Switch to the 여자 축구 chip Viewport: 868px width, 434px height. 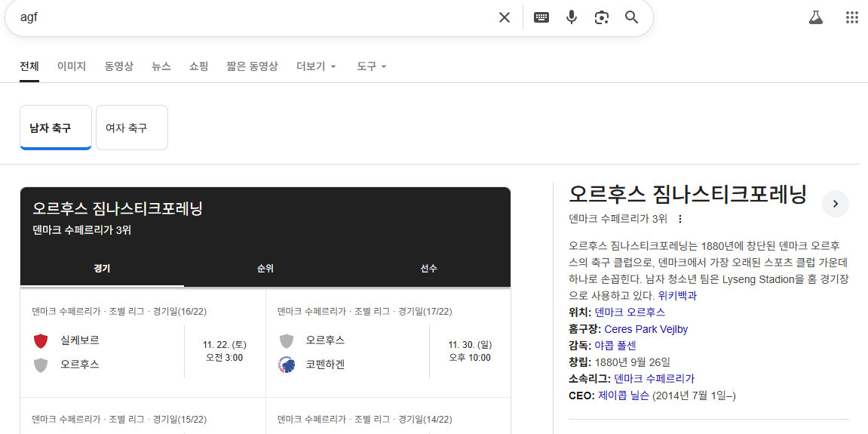coord(132,128)
